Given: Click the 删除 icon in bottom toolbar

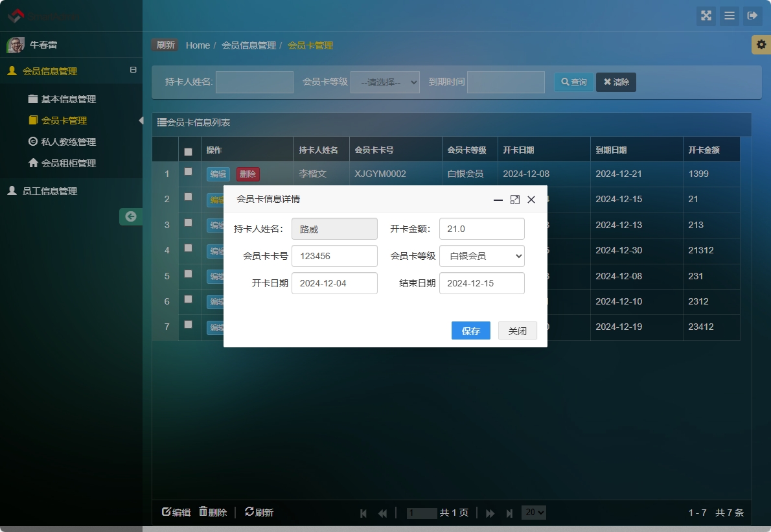Looking at the screenshot, I should click(x=214, y=512).
